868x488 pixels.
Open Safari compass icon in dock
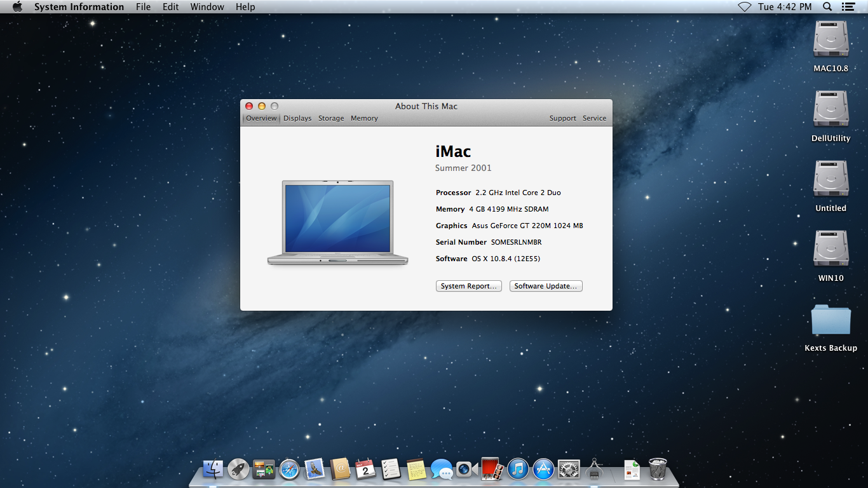click(289, 470)
